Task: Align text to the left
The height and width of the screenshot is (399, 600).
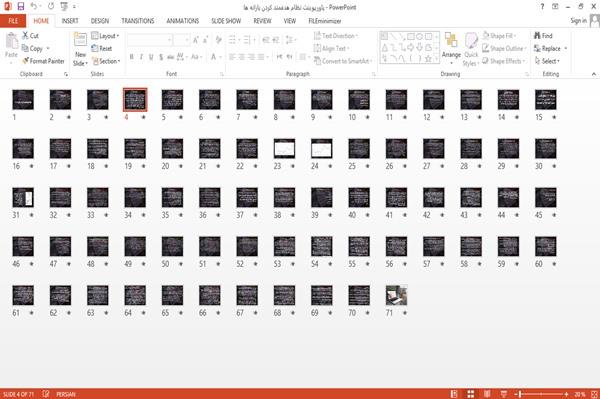Action: 232,57
